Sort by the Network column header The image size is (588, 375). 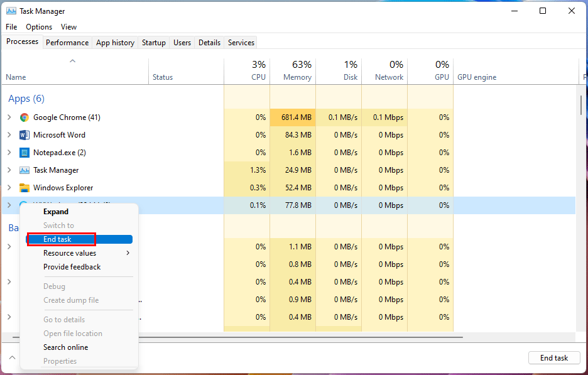coord(384,72)
